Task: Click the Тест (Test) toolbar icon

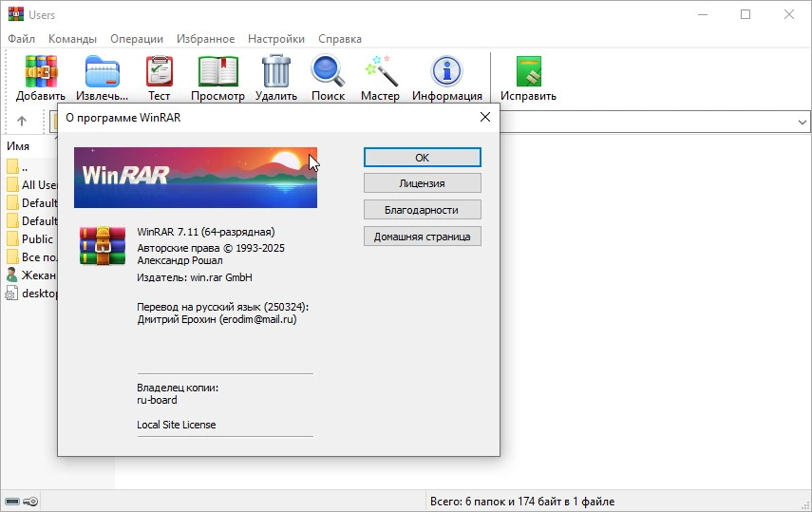Action: tap(159, 78)
